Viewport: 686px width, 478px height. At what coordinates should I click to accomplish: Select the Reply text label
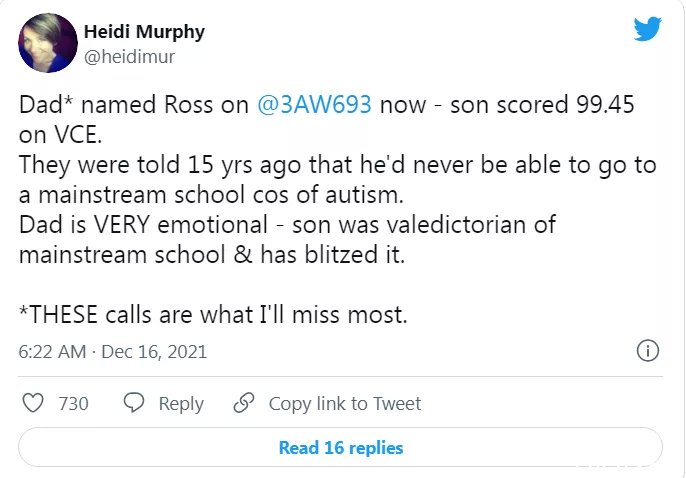[x=181, y=404]
